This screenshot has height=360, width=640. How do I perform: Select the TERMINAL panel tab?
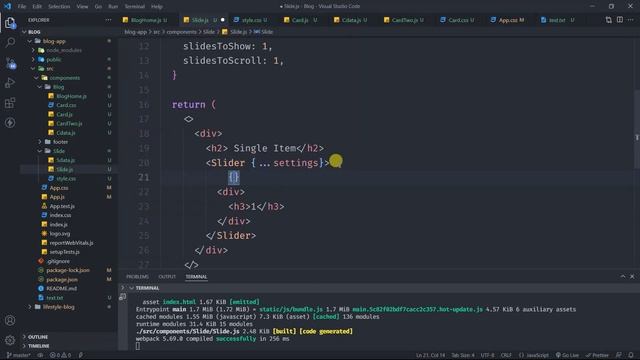coord(196,276)
